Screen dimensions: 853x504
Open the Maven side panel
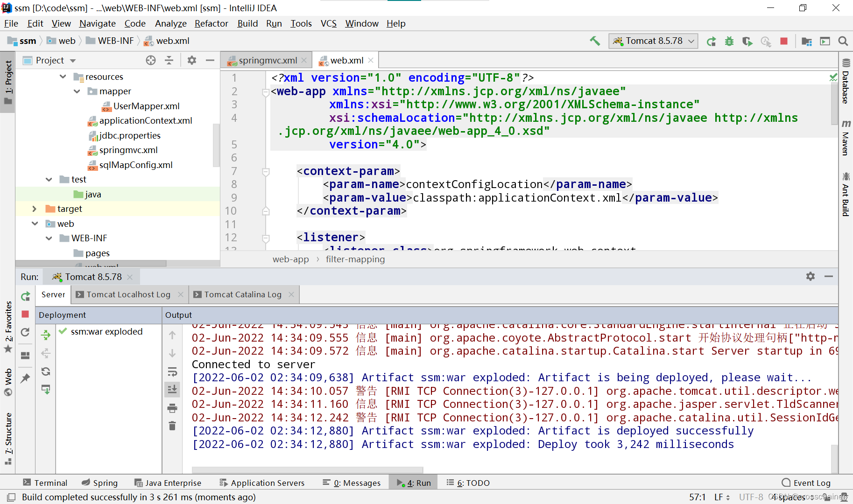(846, 138)
